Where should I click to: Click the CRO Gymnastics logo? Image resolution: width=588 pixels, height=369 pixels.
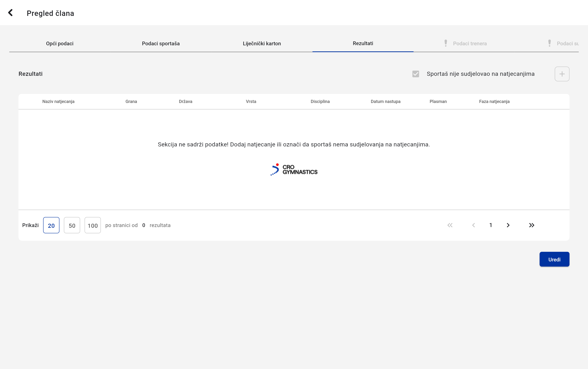click(x=294, y=169)
